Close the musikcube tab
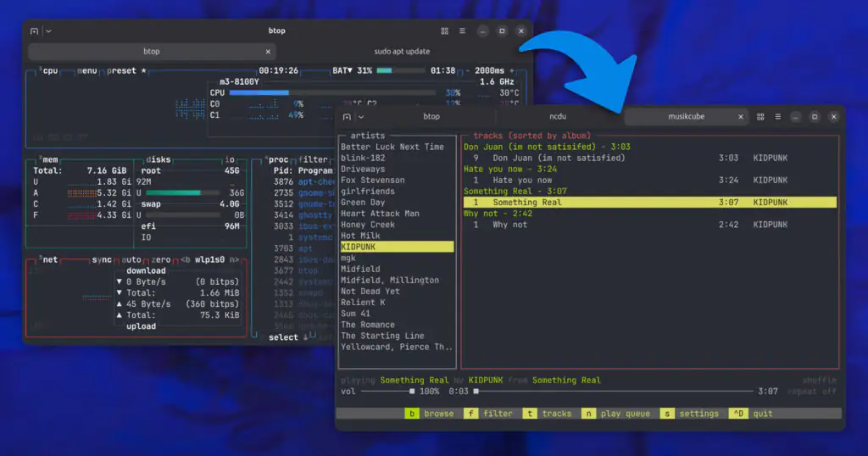This screenshot has width=868, height=456. click(741, 116)
